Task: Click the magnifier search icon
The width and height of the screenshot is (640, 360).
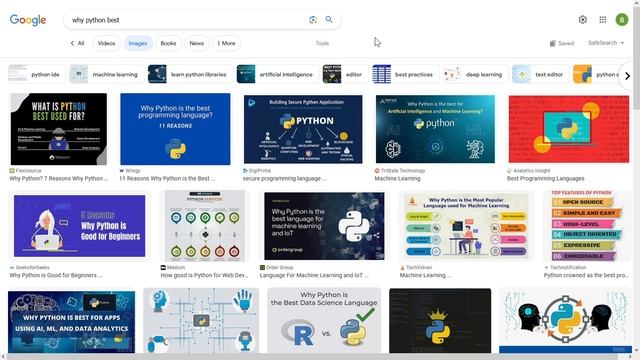Action: click(x=329, y=19)
